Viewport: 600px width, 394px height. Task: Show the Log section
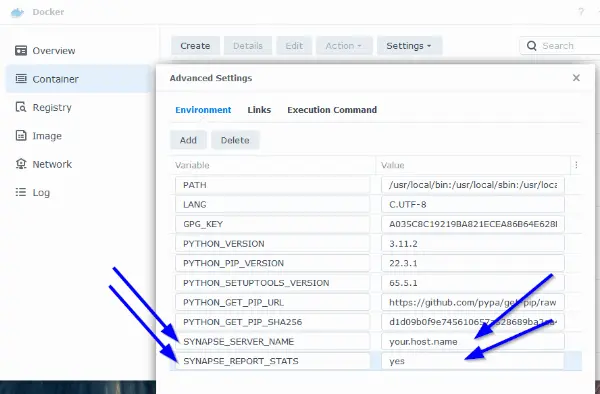tap(79, 192)
